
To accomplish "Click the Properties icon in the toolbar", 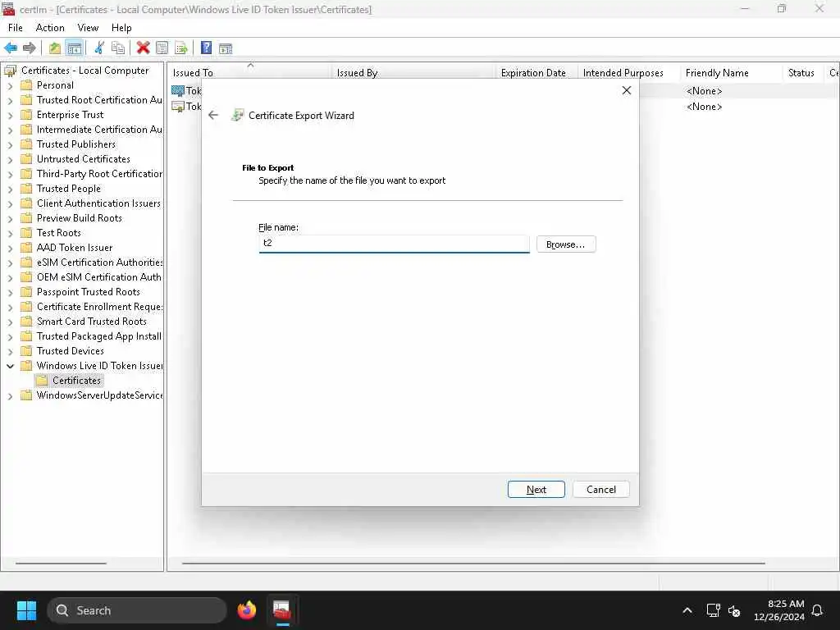I will [162, 48].
